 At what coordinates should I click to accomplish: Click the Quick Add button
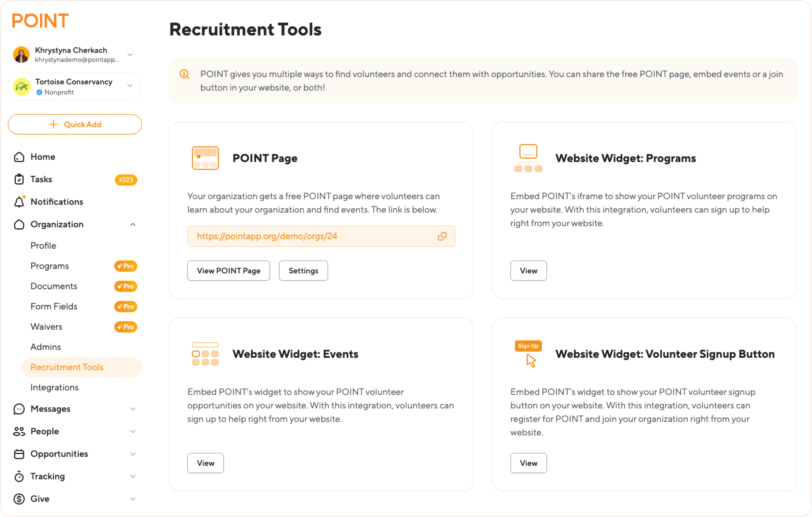point(75,124)
